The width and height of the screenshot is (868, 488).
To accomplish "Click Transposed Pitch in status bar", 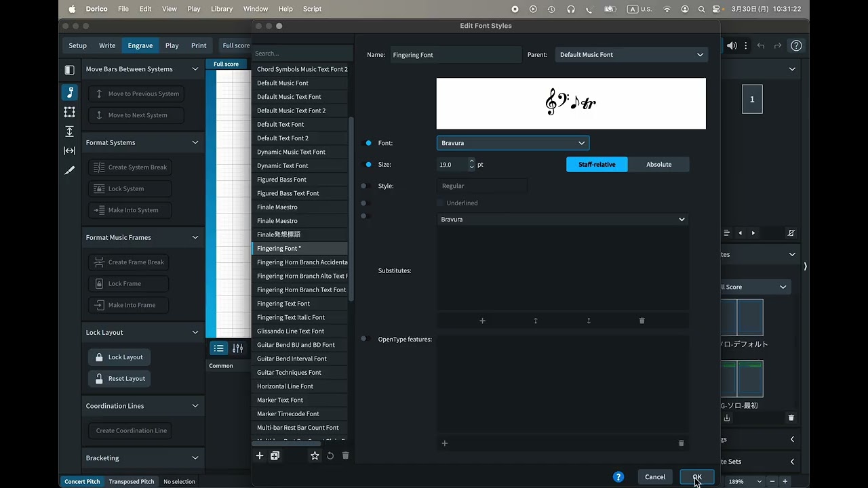I will click(x=132, y=482).
